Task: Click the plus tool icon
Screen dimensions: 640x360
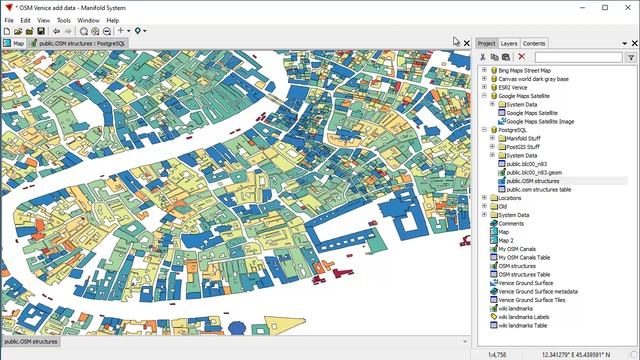Action: (121, 31)
